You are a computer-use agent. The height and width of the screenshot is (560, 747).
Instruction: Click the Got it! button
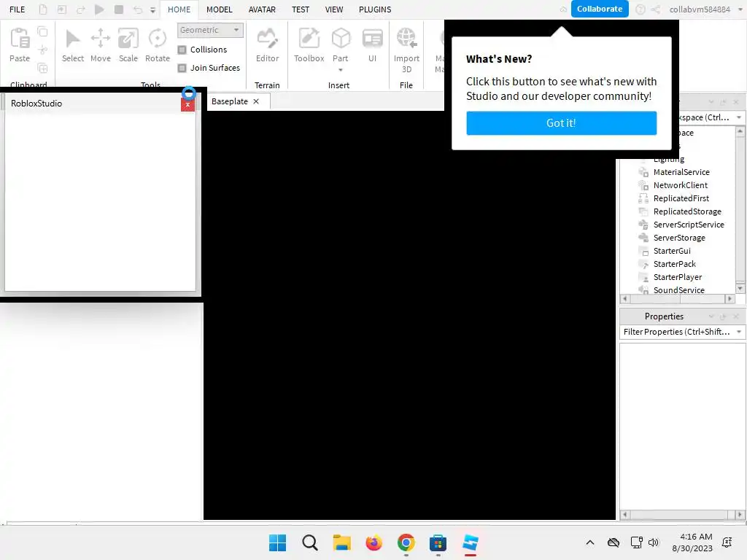561,123
